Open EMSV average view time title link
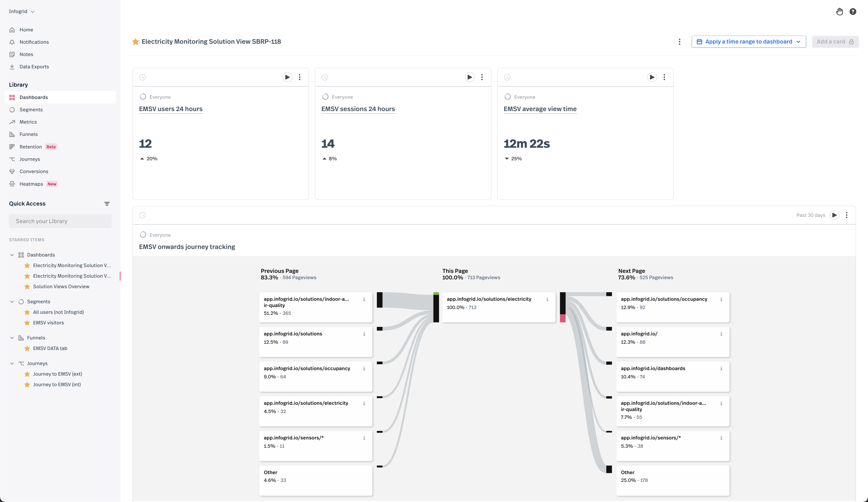868x502 pixels. pos(540,109)
